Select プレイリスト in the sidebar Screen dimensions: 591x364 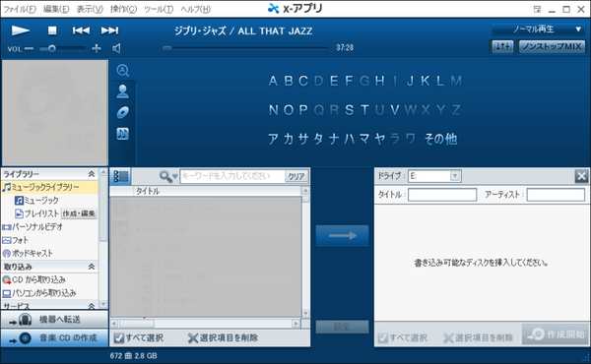pyautogui.click(x=36, y=213)
